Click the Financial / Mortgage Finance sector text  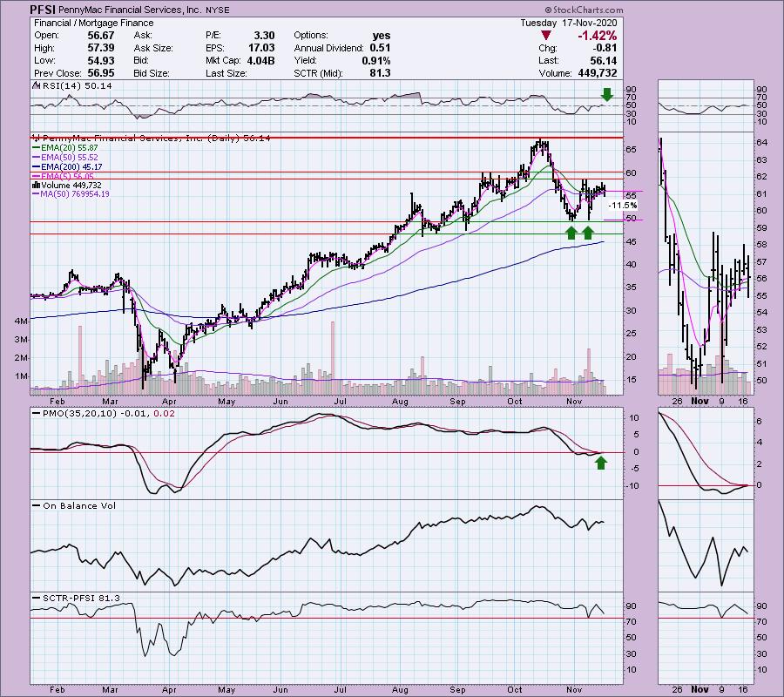93,23
